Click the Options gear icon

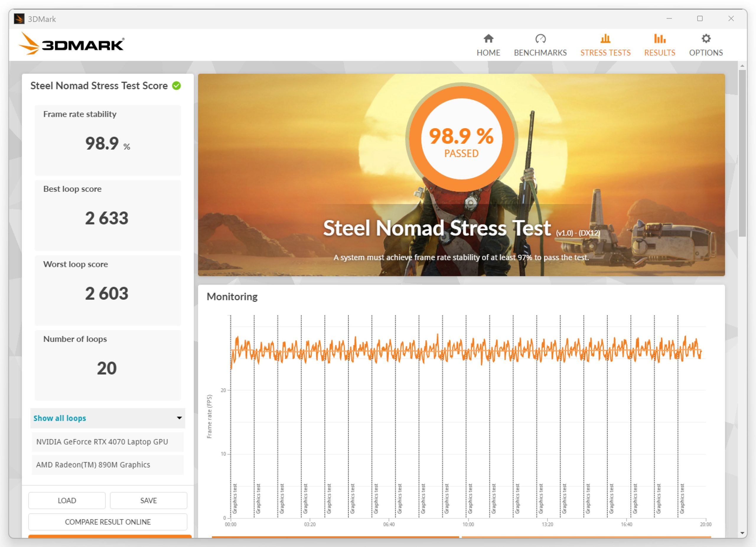coord(706,39)
